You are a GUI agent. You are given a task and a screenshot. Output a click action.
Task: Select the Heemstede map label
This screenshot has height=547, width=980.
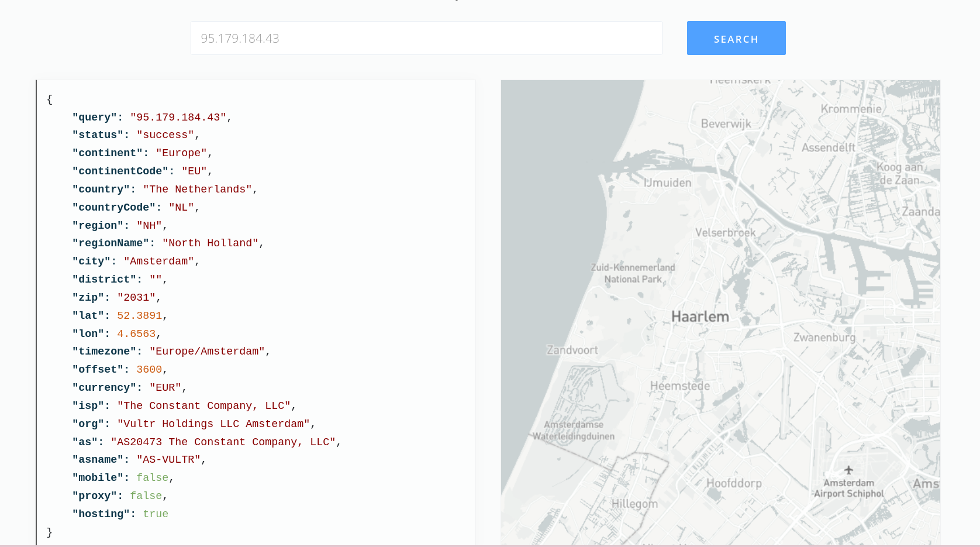pos(680,386)
